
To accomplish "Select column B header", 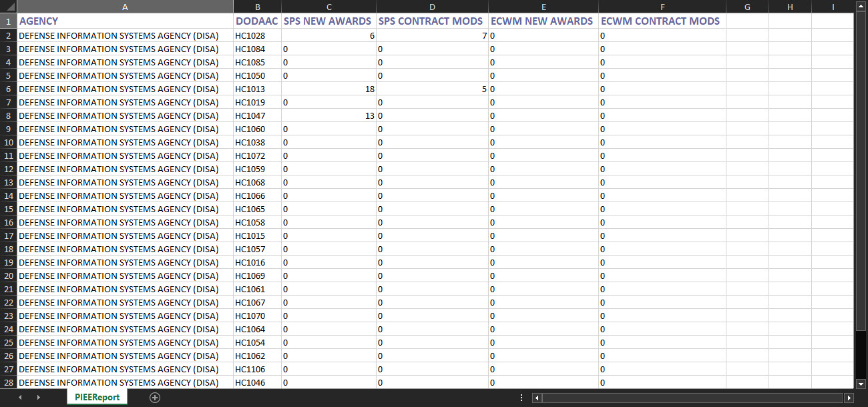I will click(x=257, y=7).
